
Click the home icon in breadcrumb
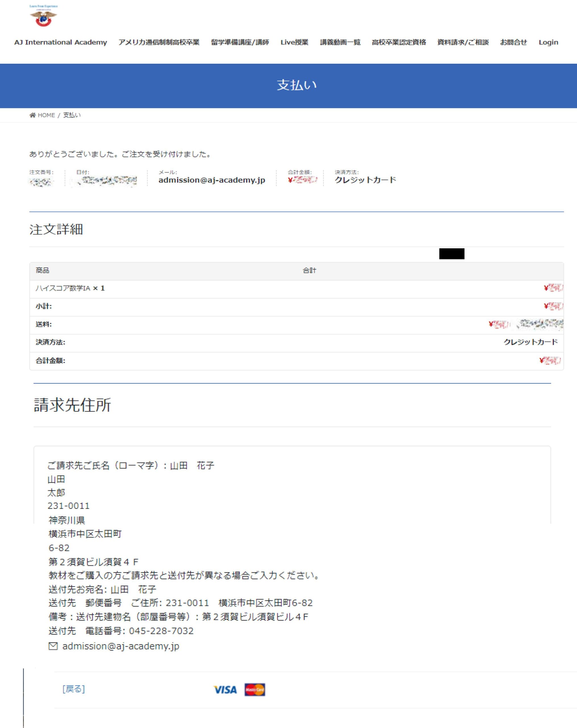(x=32, y=115)
